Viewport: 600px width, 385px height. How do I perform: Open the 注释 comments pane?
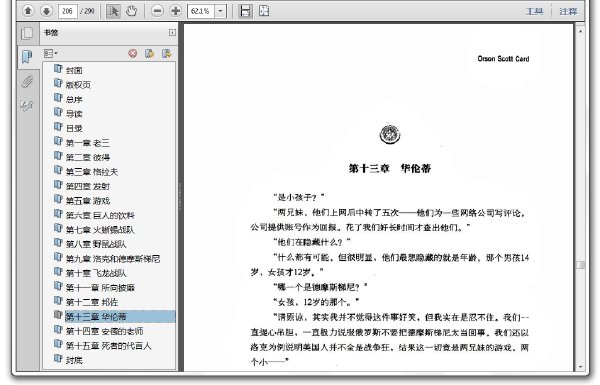568,11
